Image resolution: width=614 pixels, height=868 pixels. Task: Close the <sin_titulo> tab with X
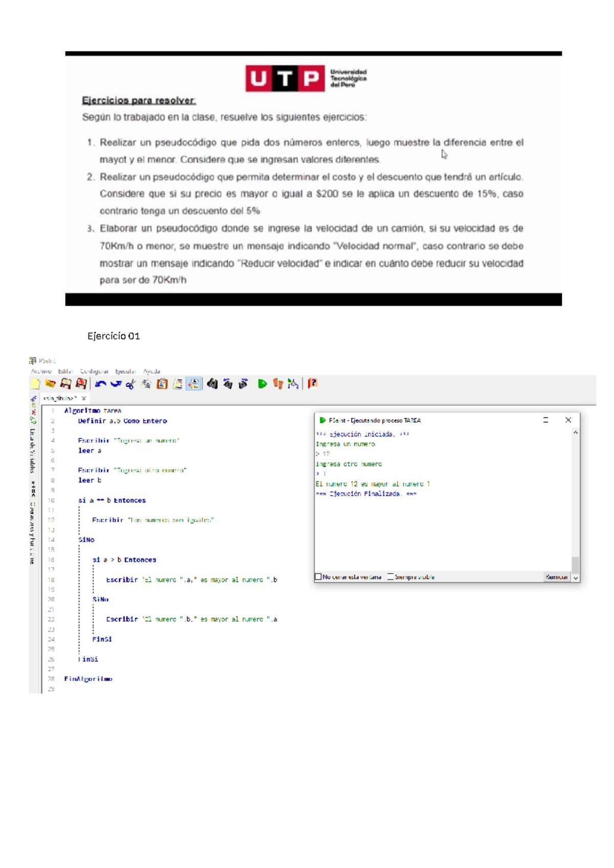coord(84,398)
